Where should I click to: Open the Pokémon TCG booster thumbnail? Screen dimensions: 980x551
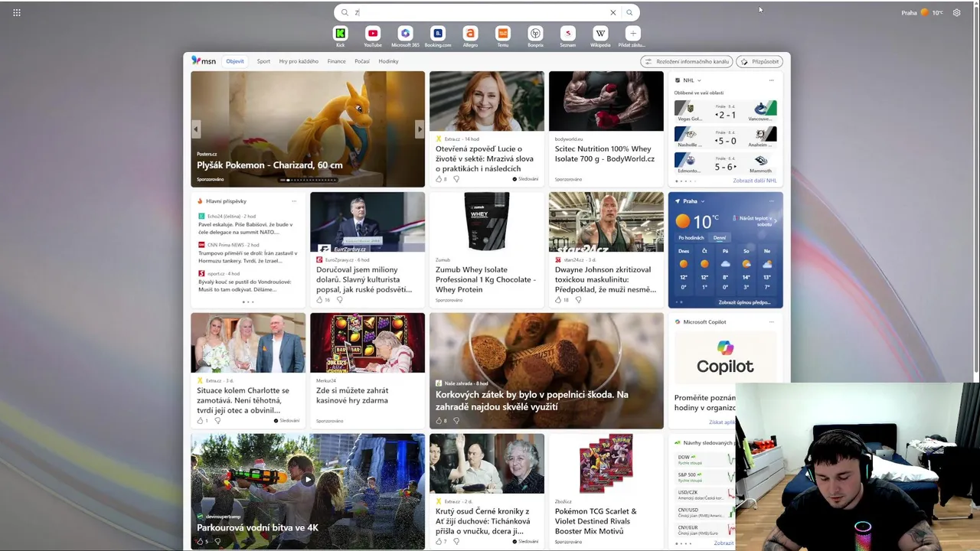(606, 464)
